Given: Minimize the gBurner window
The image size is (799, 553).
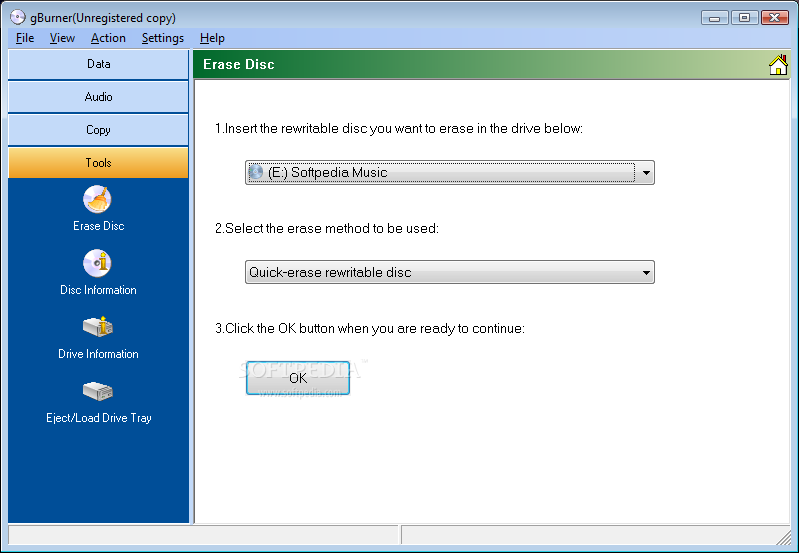Looking at the screenshot, I should point(714,18).
